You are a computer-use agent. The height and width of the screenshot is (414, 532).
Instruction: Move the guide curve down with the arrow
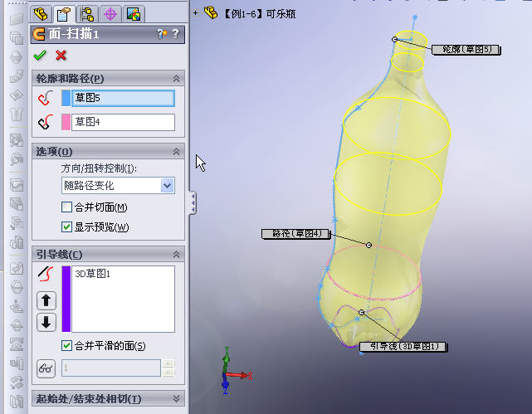click(x=46, y=322)
